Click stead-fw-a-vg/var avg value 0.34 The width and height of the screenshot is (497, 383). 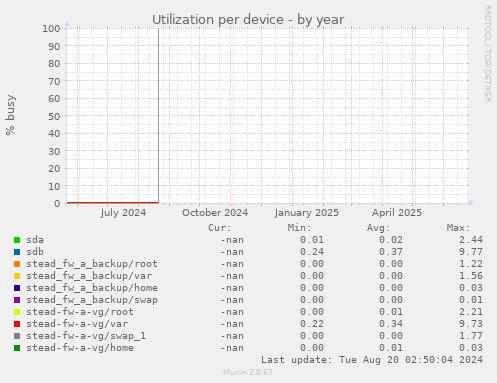click(x=391, y=324)
